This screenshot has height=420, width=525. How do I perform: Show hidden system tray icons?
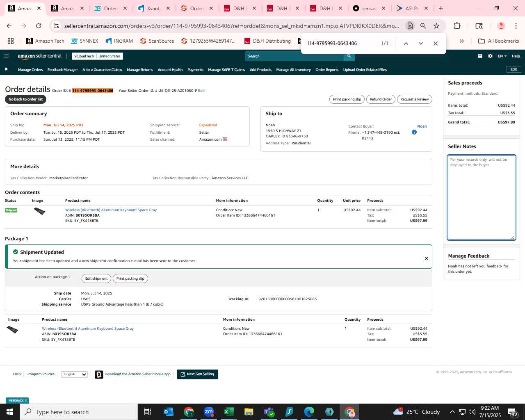click(452, 412)
